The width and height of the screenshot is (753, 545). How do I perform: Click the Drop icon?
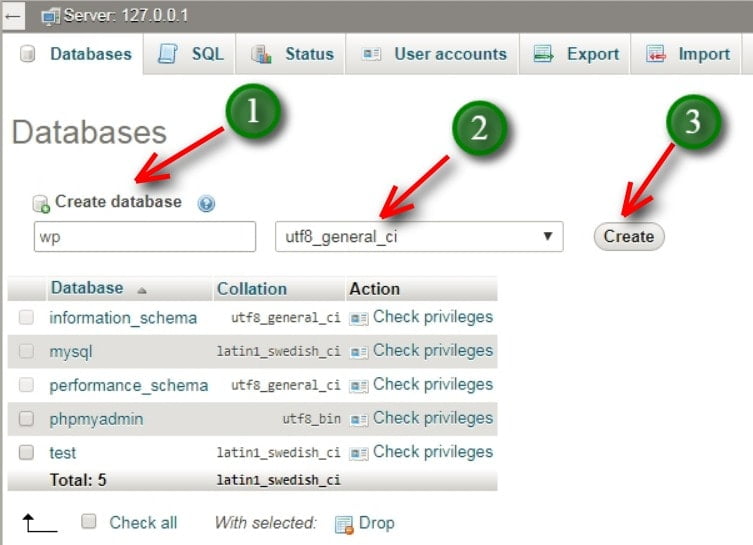tap(344, 524)
